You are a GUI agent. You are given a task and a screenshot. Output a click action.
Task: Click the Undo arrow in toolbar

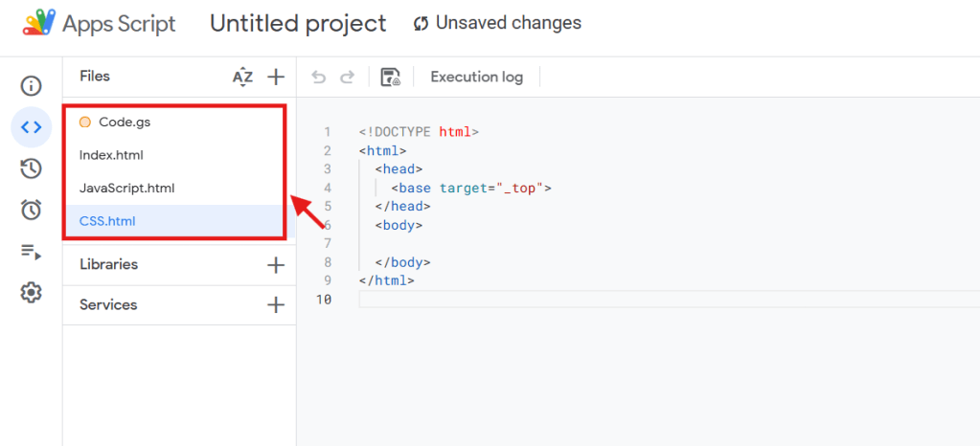(320, 77)
